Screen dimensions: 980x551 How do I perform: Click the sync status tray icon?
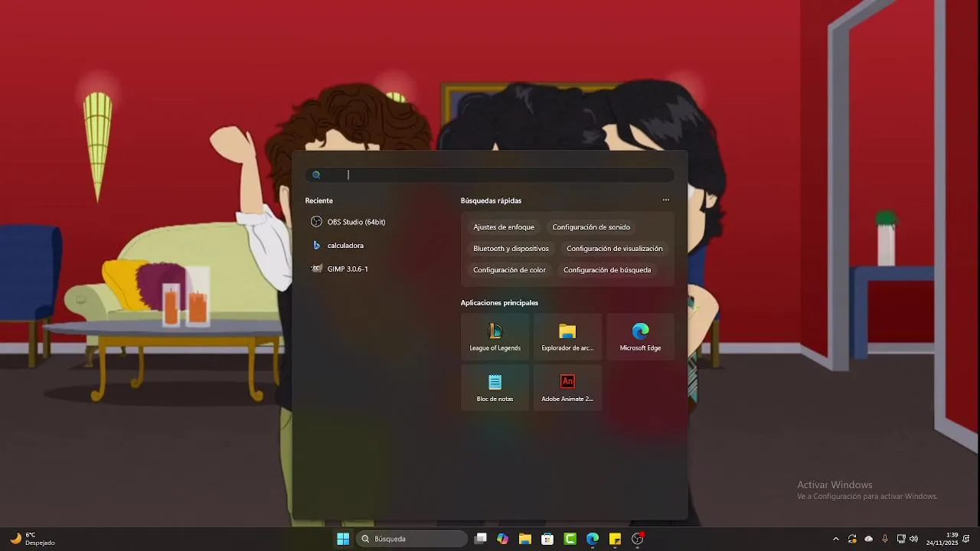point(852,539)
